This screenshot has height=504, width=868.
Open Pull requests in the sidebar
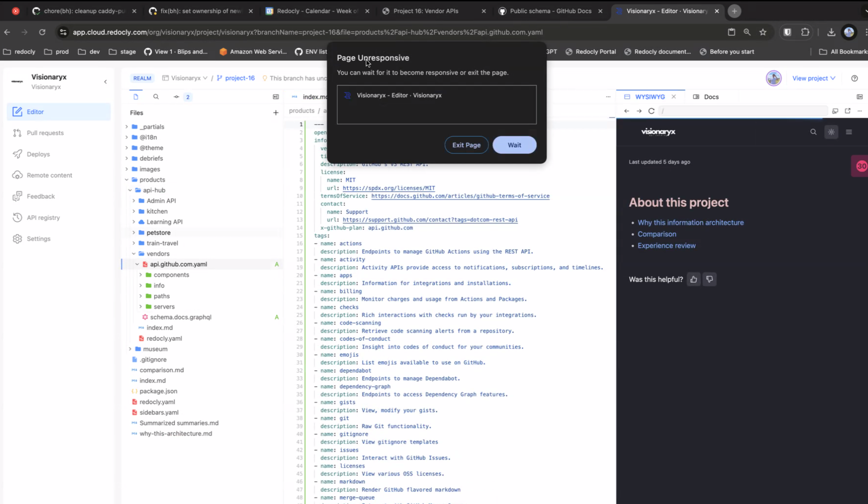pyautogui.click(x=45, y=133)
